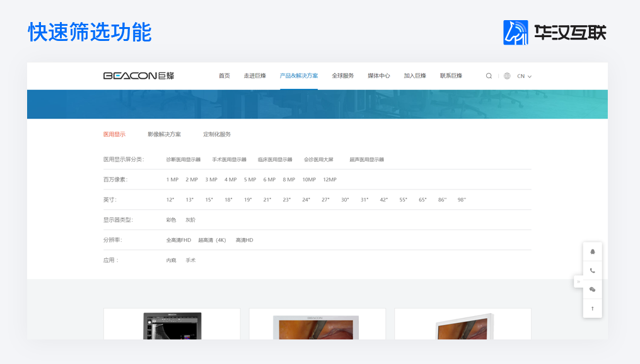Switch to the 影像解决方案 tab
Viewport: 640px width, 364px height.
[164, 134]
